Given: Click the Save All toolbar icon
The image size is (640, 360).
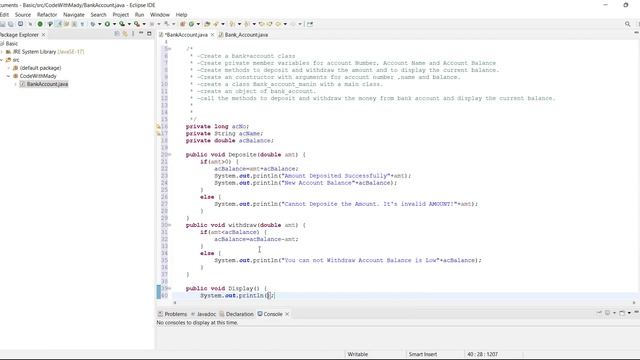Looking at the screenshot, I should (x=11, y=24).
